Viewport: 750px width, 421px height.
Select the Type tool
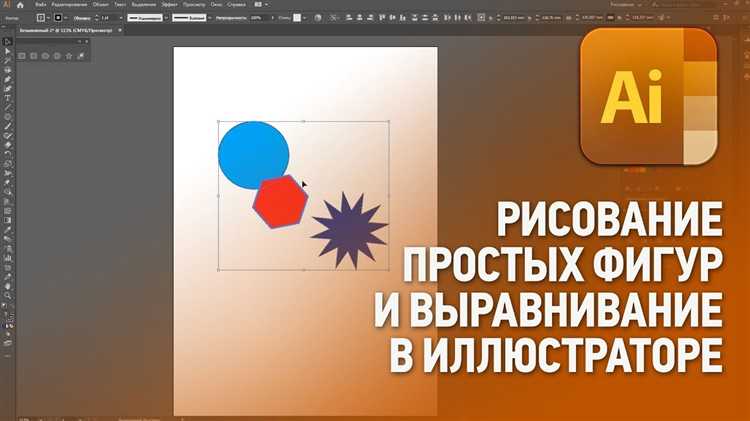(x=7, y=98)
